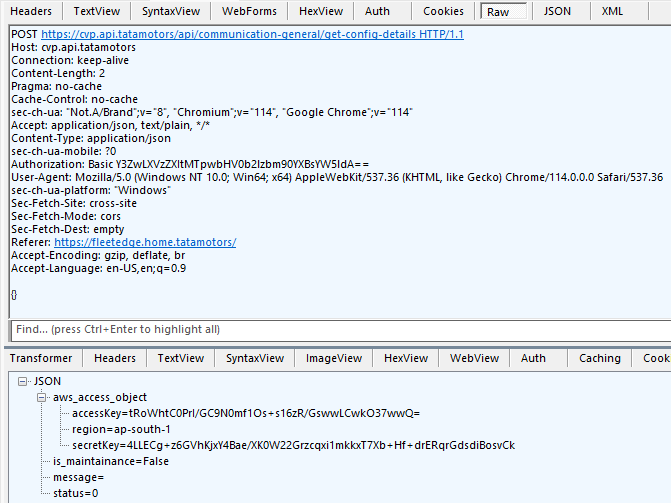671x503 pixels.
Task: Open the Transformer tab
Action: [41, 358]
